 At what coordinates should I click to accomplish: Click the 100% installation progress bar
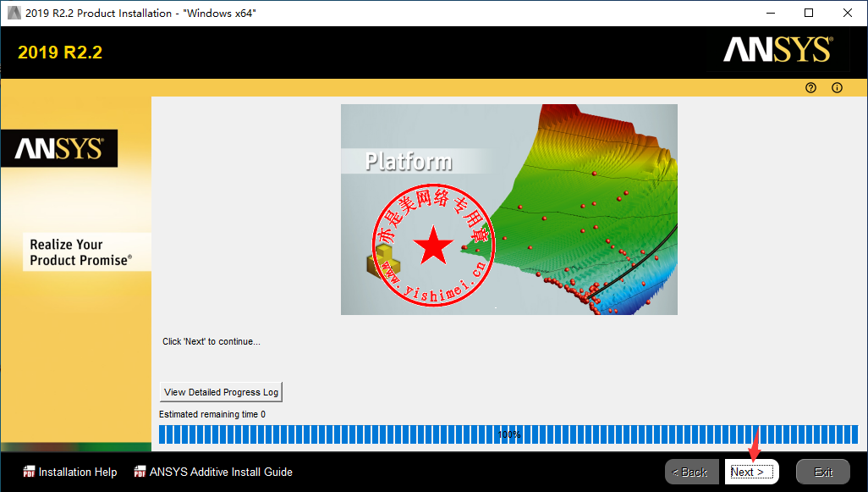(x=508, y=434)
